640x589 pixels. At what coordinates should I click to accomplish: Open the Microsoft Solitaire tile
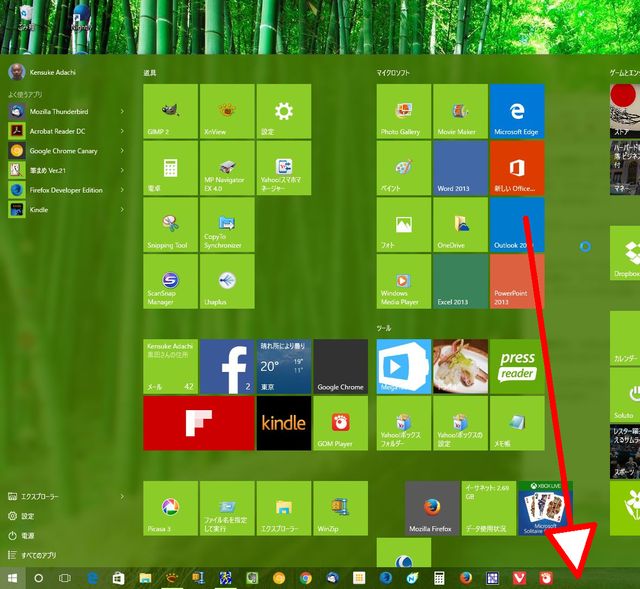pos(545,508)
